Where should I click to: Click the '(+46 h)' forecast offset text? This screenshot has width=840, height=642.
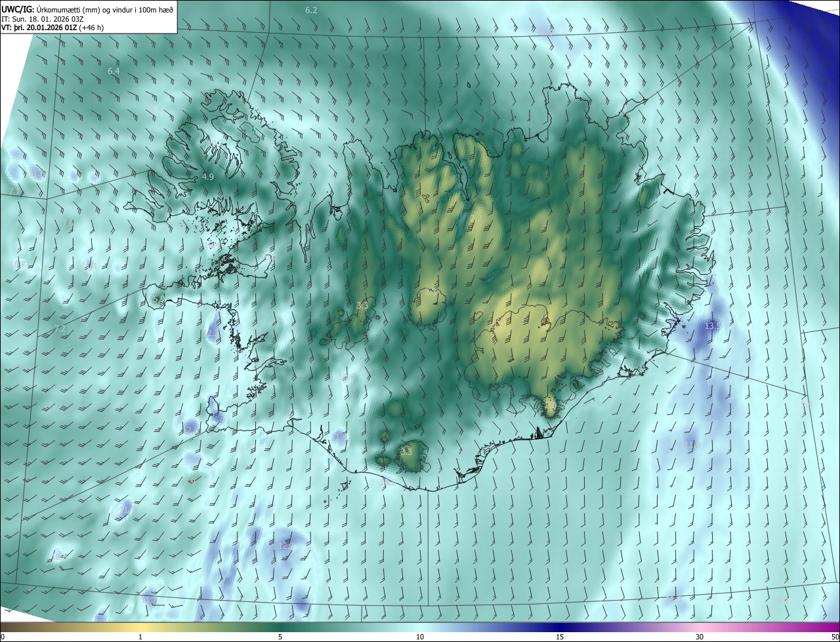tap(91, 28)
